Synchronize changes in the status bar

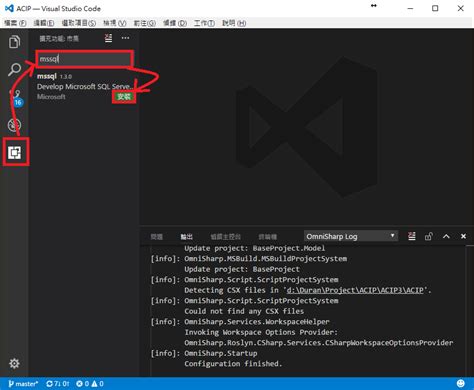[x=58, y=384]
